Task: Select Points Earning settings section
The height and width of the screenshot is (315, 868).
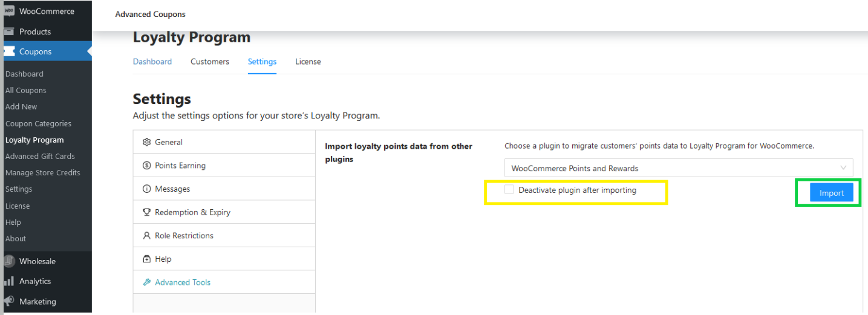Action: (x=180, y=166)
